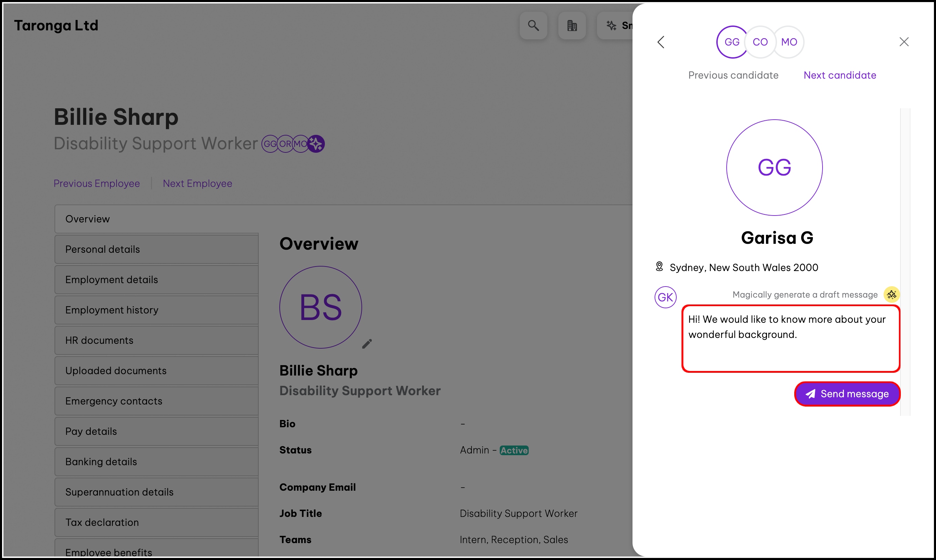
Task: Open the HR documents tab
Action: (x=156, y=340)
